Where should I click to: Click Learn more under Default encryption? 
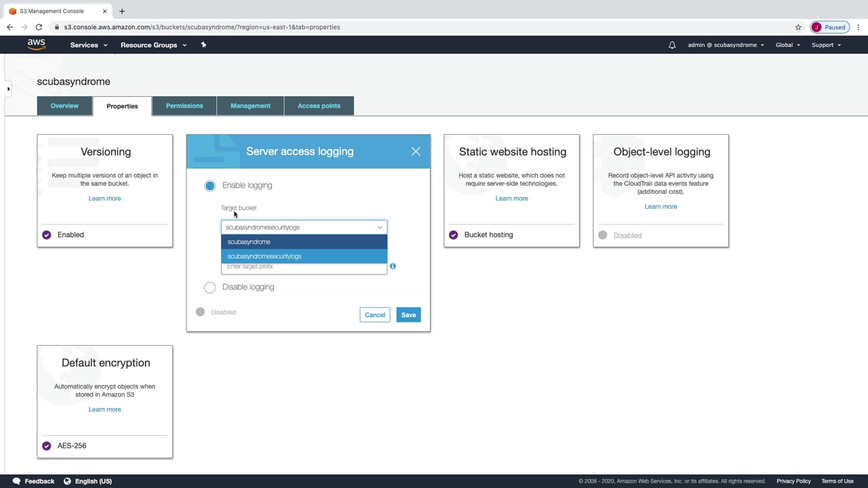104,409
